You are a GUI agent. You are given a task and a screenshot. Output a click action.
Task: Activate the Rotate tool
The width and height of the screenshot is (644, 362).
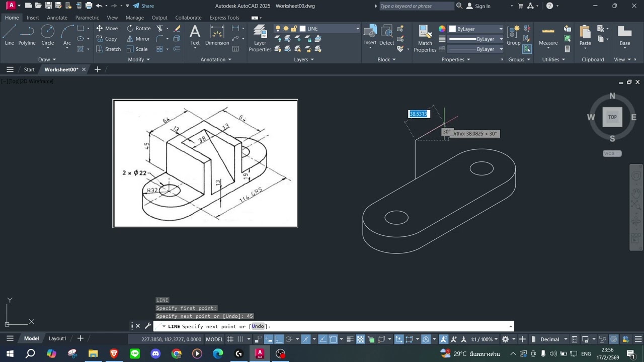click(x=139, y=29)
